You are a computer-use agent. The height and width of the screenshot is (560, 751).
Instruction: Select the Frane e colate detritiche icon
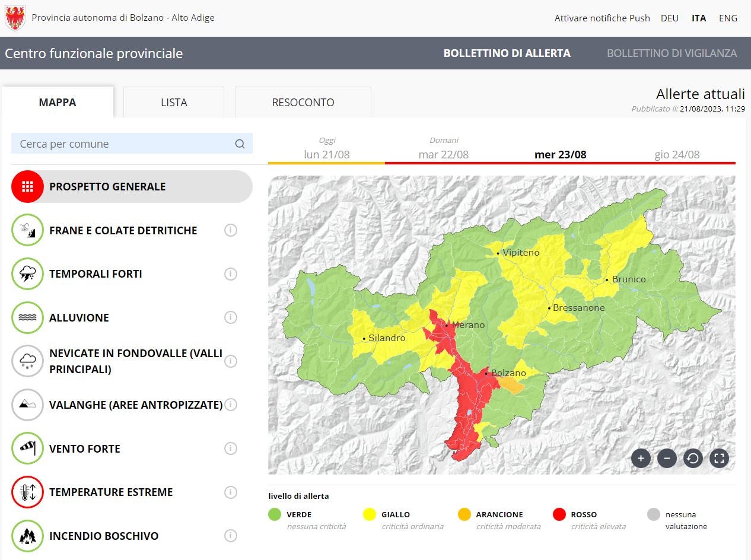[27, 230]
